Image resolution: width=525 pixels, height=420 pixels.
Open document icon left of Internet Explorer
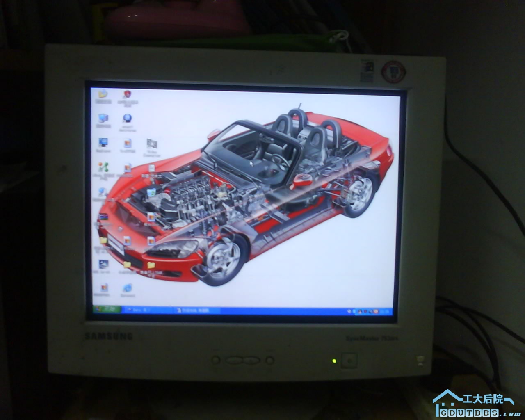click(103, 288)
